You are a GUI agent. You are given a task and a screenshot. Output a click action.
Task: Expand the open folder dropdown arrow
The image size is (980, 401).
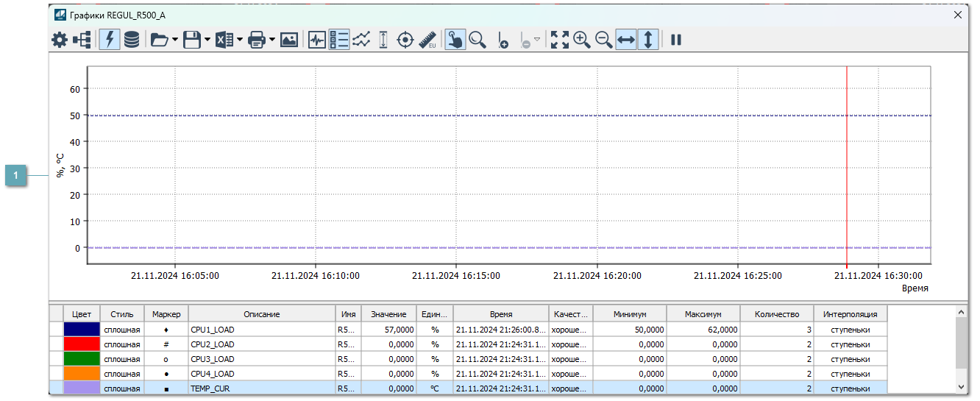click(175, 40)
